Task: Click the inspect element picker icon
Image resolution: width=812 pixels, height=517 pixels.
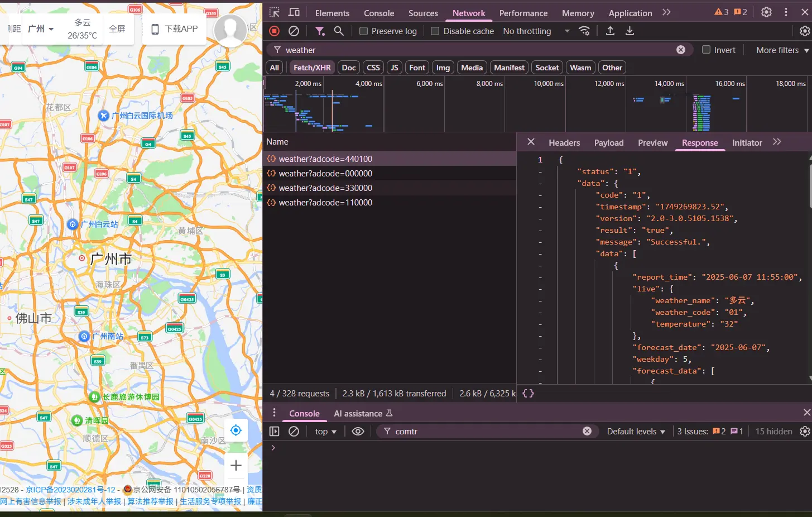Action: point(274,12)
